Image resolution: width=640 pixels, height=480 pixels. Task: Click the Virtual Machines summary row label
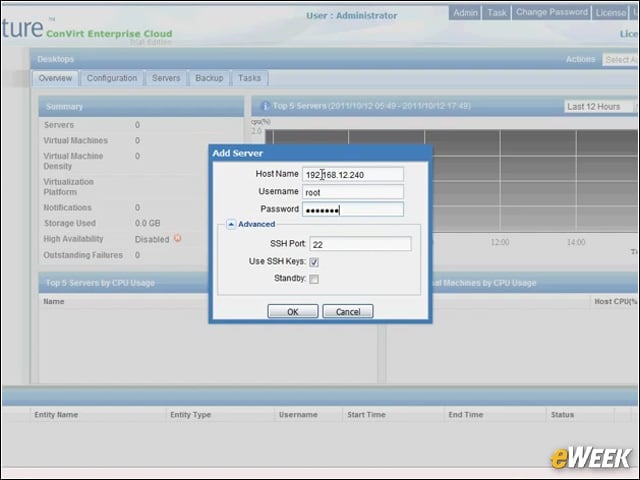tap(76, 140)
